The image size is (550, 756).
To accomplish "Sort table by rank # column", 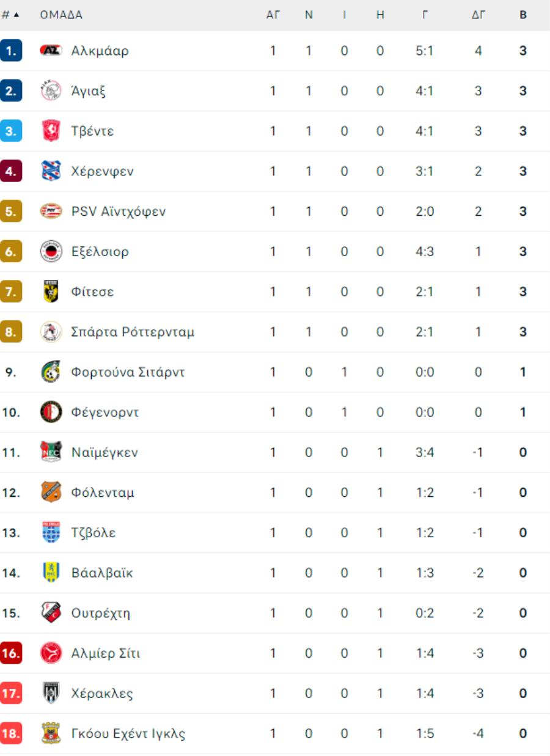I will pyautogui.click(x=10, y=15).
